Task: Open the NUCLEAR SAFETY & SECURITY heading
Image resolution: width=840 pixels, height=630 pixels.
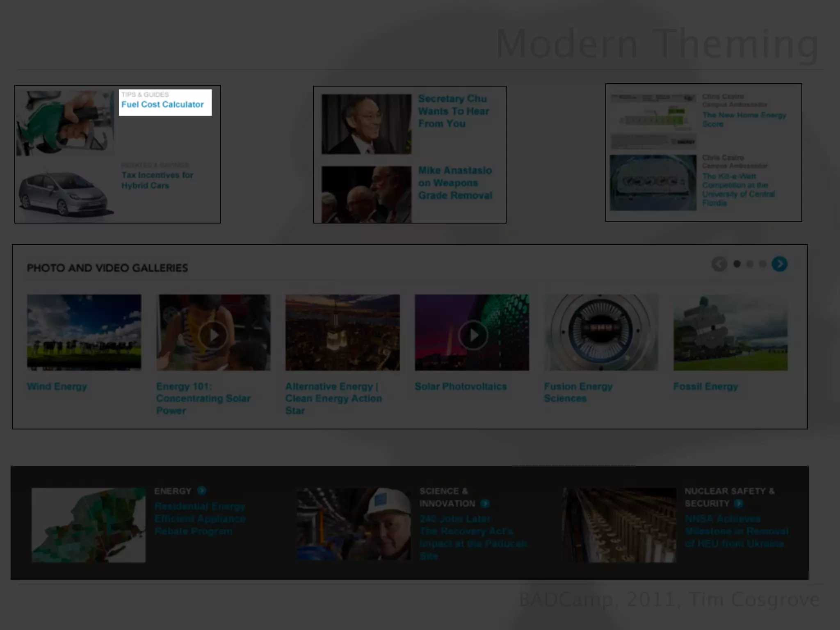Action: (x=729, y=497)
